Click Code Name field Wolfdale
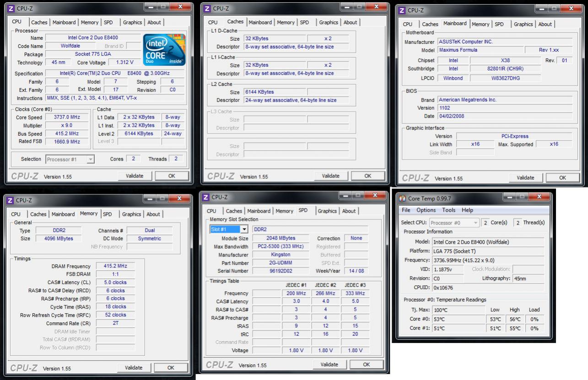 [71, 46]
